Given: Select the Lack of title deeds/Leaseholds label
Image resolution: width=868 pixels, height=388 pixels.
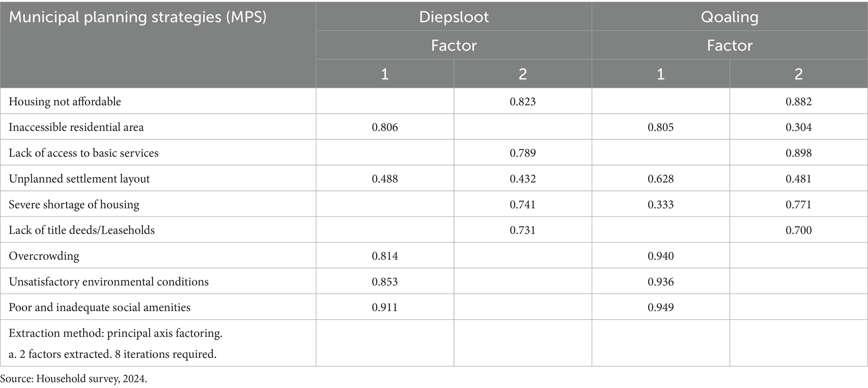Looking at the screenshot, I should (82, 230).
